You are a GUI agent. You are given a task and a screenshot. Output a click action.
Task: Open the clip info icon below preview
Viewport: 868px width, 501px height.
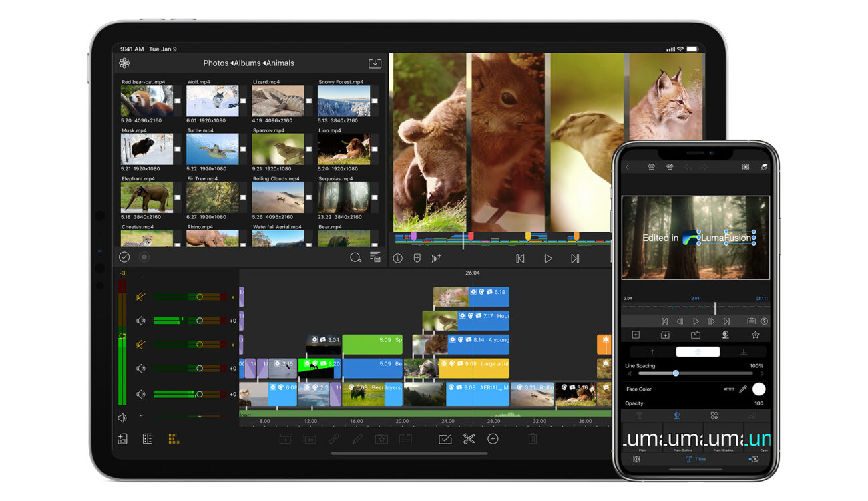[x=398, y=259]
